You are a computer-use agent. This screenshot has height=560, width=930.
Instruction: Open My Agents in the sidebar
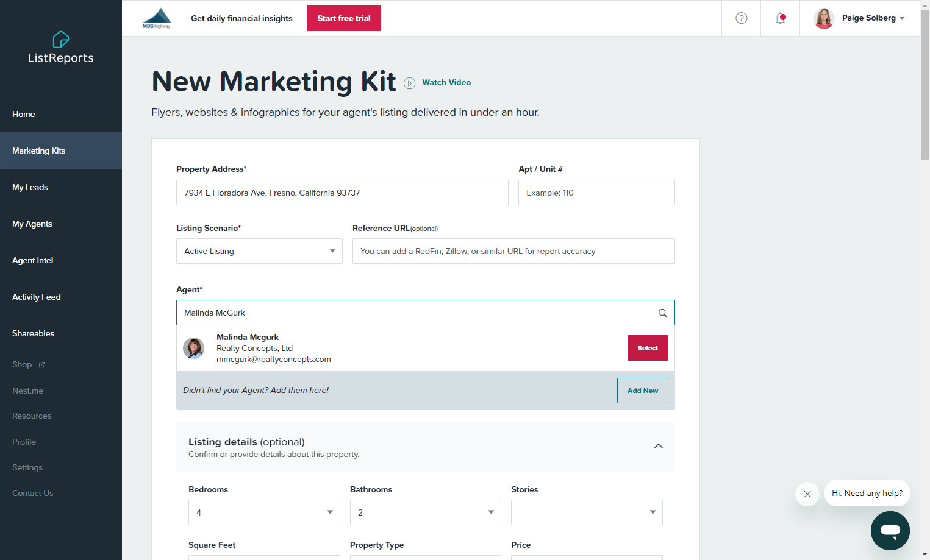pos(61,224)
